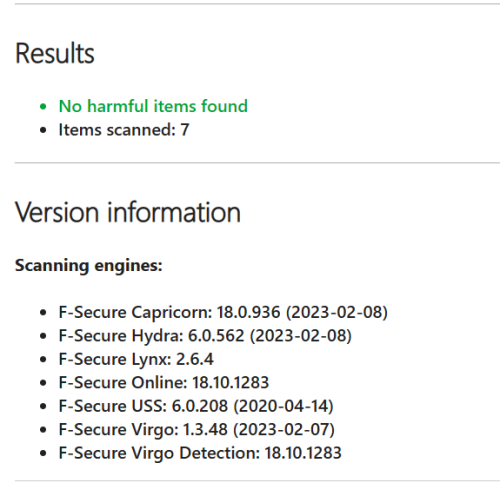Select the F-Secure USS 6.0.208 entry

196,406
